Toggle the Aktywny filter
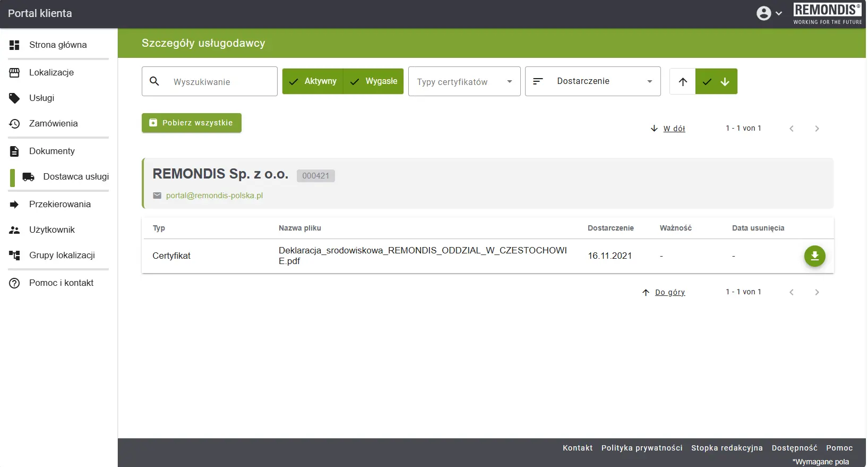868x467 pixels. pos(313,81)
